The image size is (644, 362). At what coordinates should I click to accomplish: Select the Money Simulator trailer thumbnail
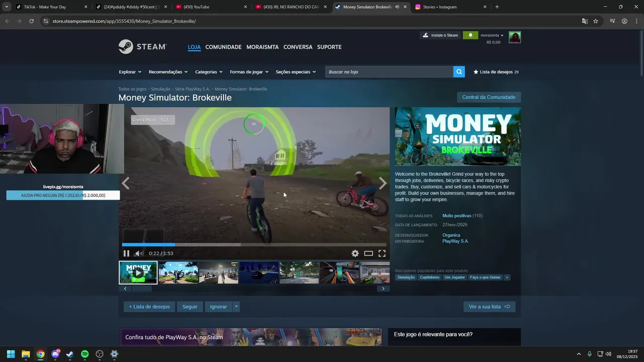click(138, 273)
